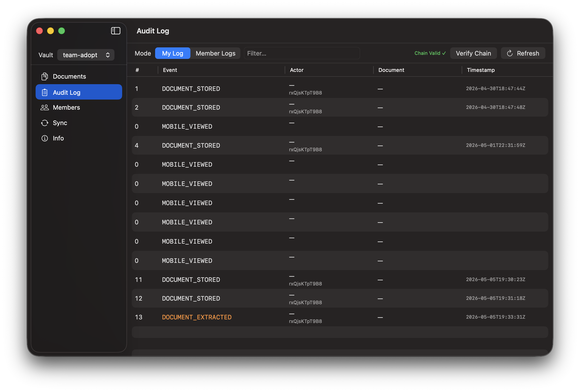Select DOCUMENT_STORED event in row 2
The width and height of the screenshot is (580, 392).
191,107
